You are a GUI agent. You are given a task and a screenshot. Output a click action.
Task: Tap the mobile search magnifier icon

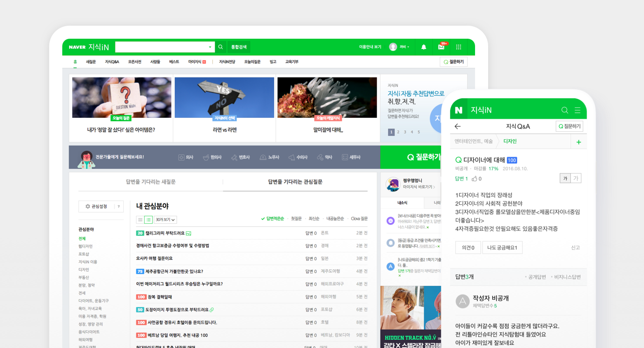[x=564, y=110]
